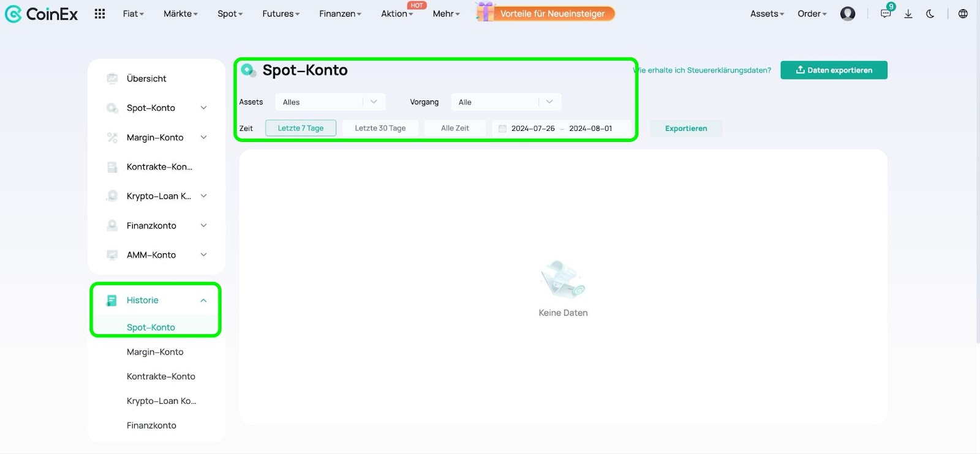Click the Exportieren button
The image size is (980, 454).
click(x=686, y=128)
